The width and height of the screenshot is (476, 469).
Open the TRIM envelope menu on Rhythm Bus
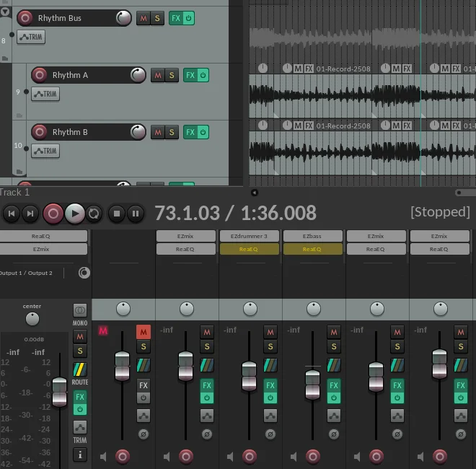click(x=31, y=37)
